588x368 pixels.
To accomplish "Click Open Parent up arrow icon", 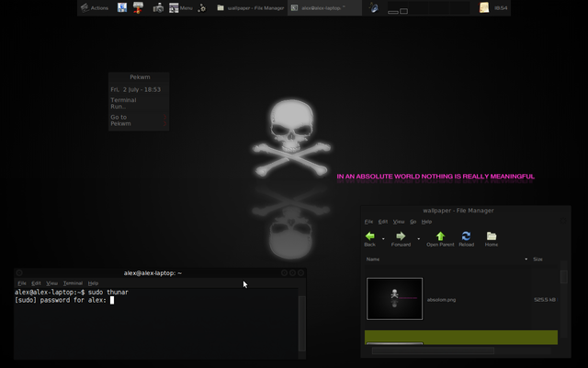I will (x=440, y=239).
